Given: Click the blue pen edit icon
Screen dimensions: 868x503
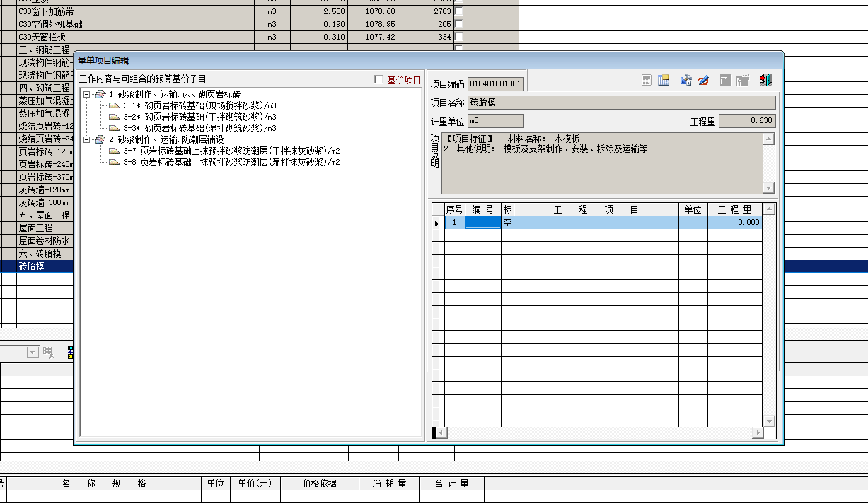Looking at the screenshot, I should [x=703, y=80].
